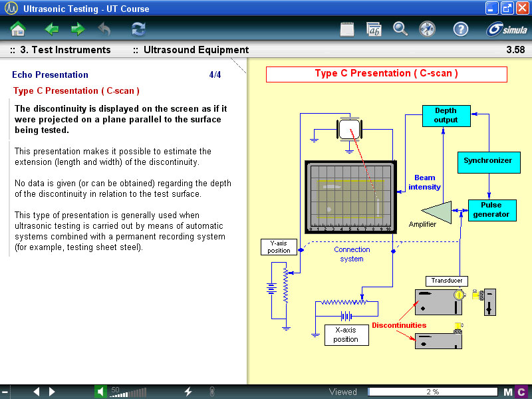The image size is (532, 399).
Task: Click the cathode ray tube symbol
Action: pos(350,129)
